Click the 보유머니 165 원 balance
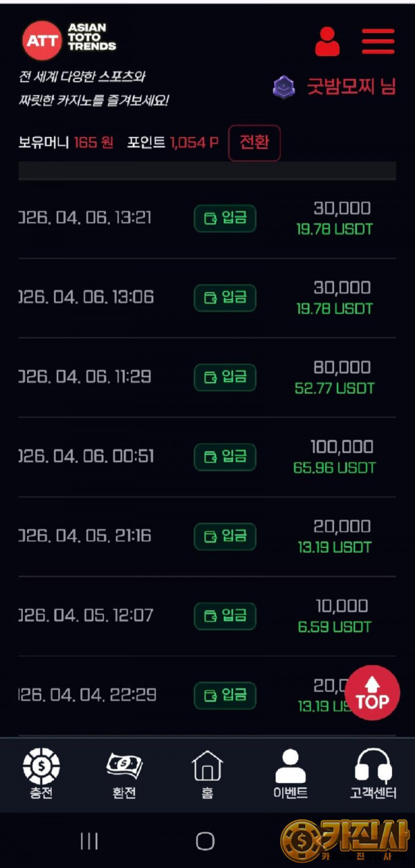The width and height of the screenshot is (415, 868). point(66,143)
